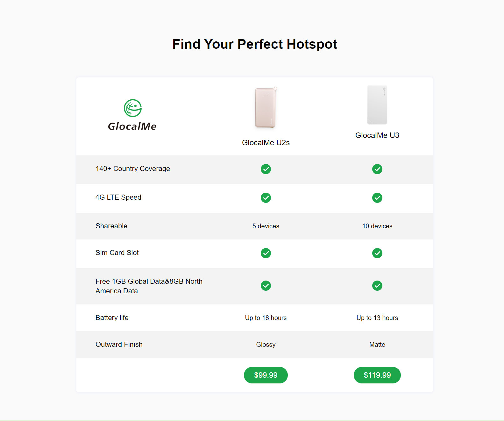Screen dimensions: 504x421
Task: Click U2s checkmark for 140+ Country Coverage
Action: (x=266, y=169)
